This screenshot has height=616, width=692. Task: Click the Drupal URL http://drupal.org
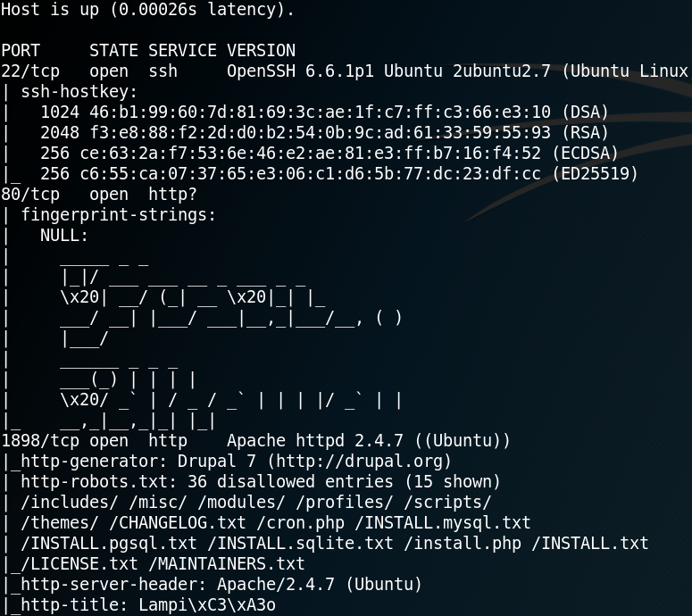[359, 462]
